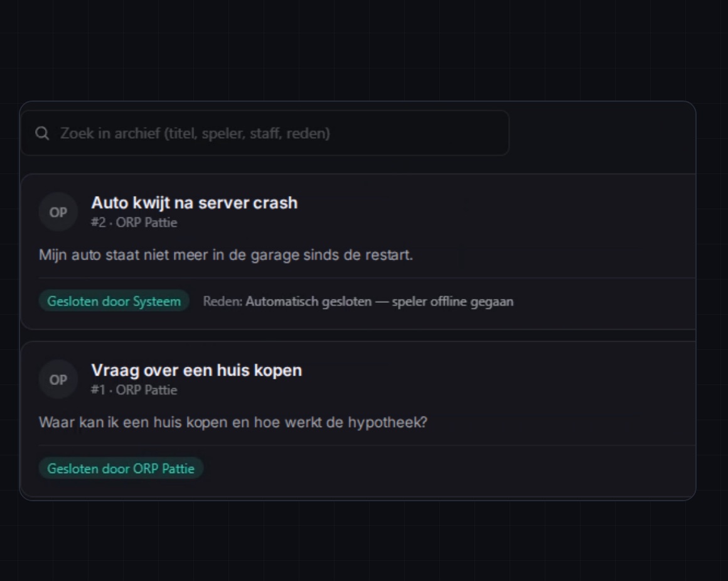Focus the 'Zoek in archief' search field
This screenshot has height=581, width=728.
coord(265,133)
